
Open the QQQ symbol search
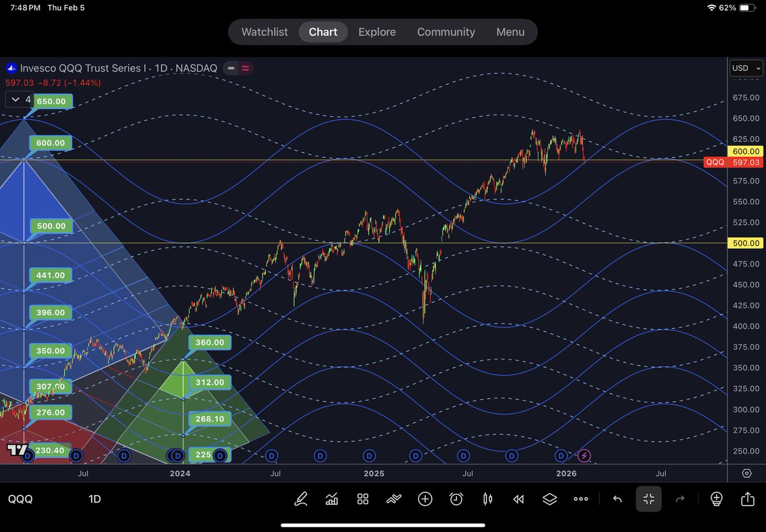[x=20, y=499]
